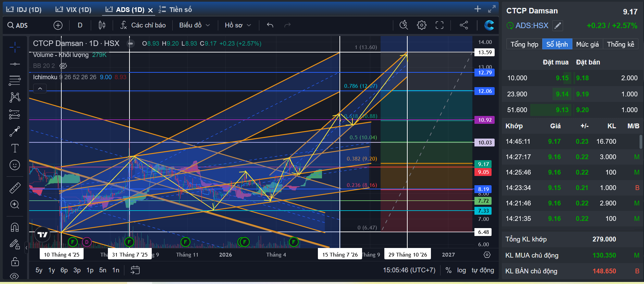Click the minus icon beside CTCP Damsan title

(130, 44)
